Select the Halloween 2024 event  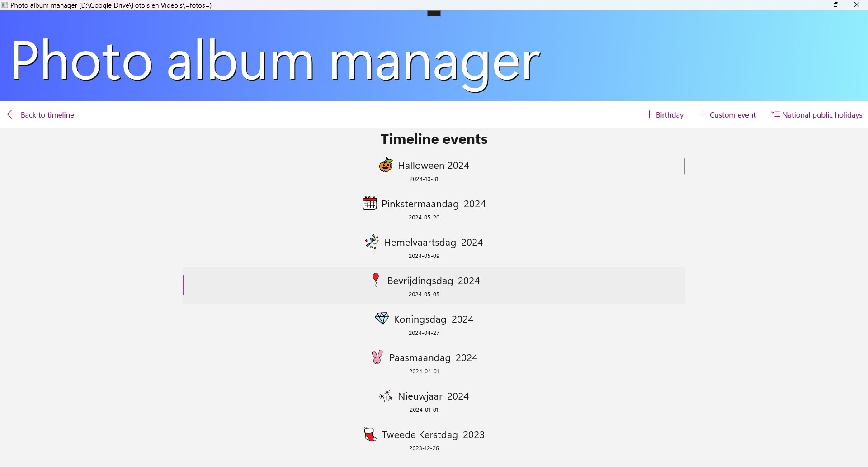[x=434, y=170]
